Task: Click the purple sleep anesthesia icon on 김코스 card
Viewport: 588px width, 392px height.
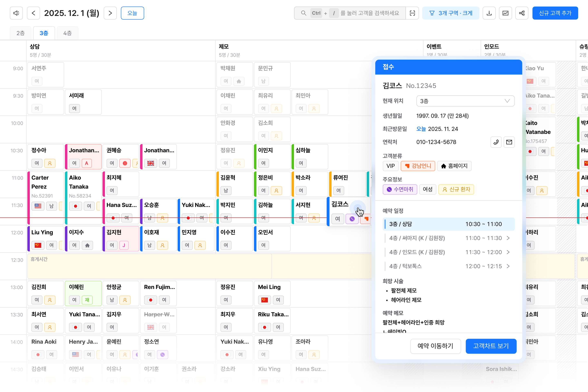Action: pyautogui.click(x=352, y=219)
